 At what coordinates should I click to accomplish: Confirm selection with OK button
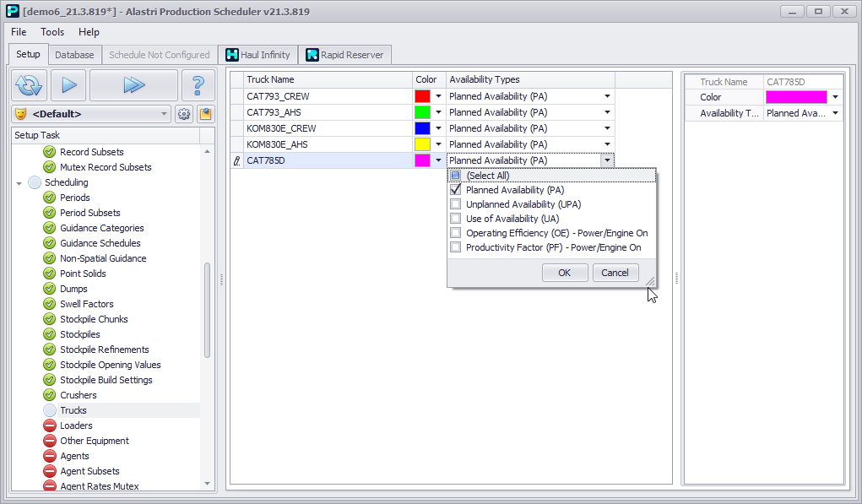[x=565, y=273]
